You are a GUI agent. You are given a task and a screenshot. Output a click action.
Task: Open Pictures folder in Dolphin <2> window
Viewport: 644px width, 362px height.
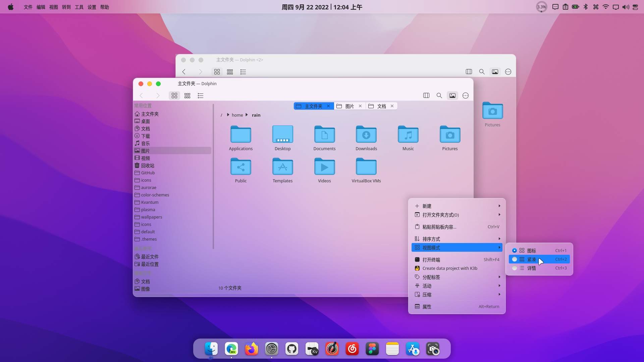tap(492, 114)
